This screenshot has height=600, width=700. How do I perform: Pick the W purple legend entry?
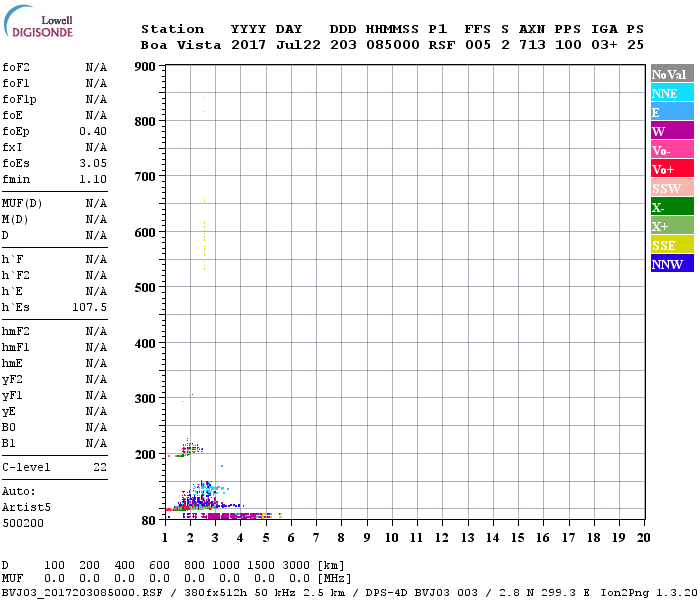click(671, 131)
